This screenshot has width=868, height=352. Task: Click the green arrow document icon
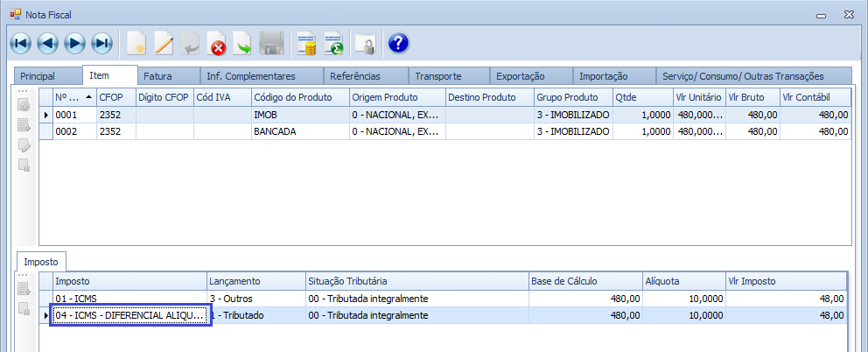point(243,43)
